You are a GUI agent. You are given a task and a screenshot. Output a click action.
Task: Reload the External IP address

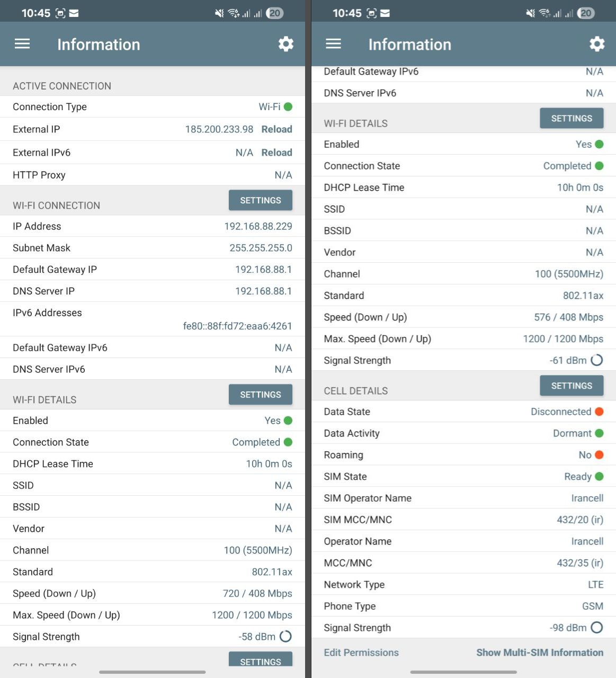[x=276, y=129]
